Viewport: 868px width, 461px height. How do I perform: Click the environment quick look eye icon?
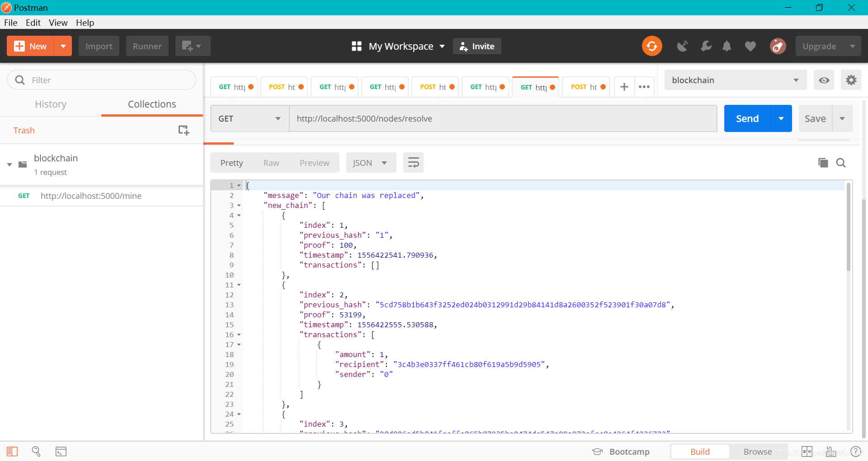[824, 80]
